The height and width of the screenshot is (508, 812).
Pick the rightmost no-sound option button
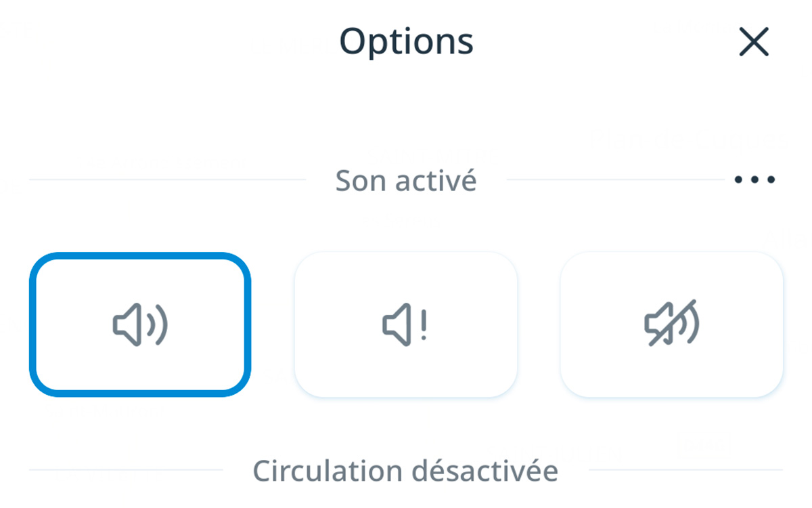coord(671,324)
